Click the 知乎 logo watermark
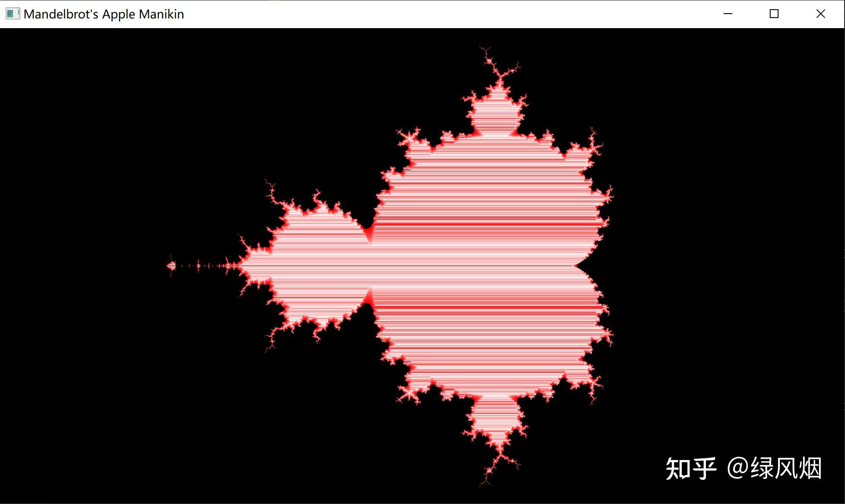The image size is (845, 504). click(691, 468)
